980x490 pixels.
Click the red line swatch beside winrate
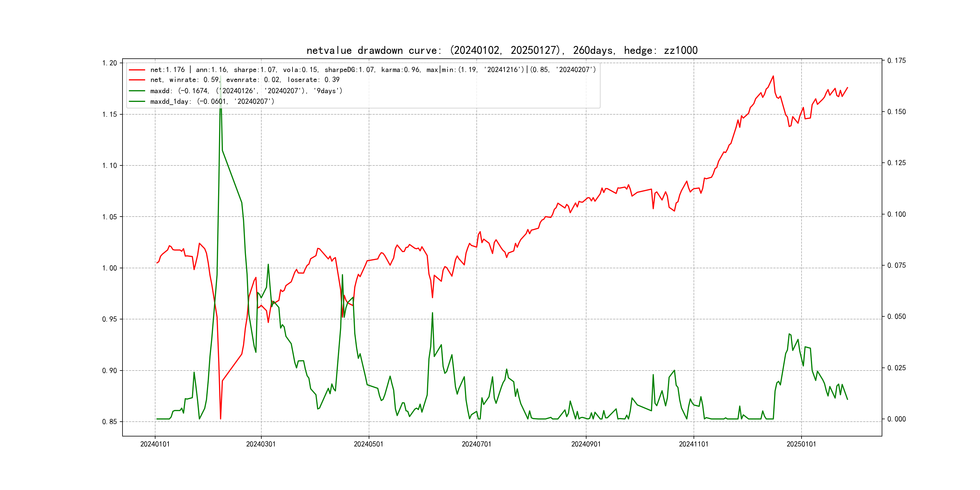tap(137, 80)
